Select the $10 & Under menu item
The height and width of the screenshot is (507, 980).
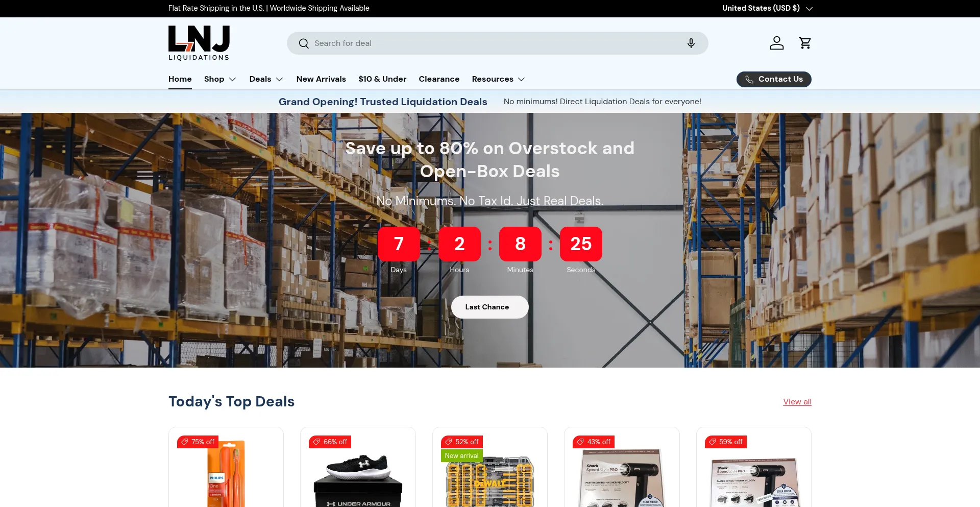(382, 79)
